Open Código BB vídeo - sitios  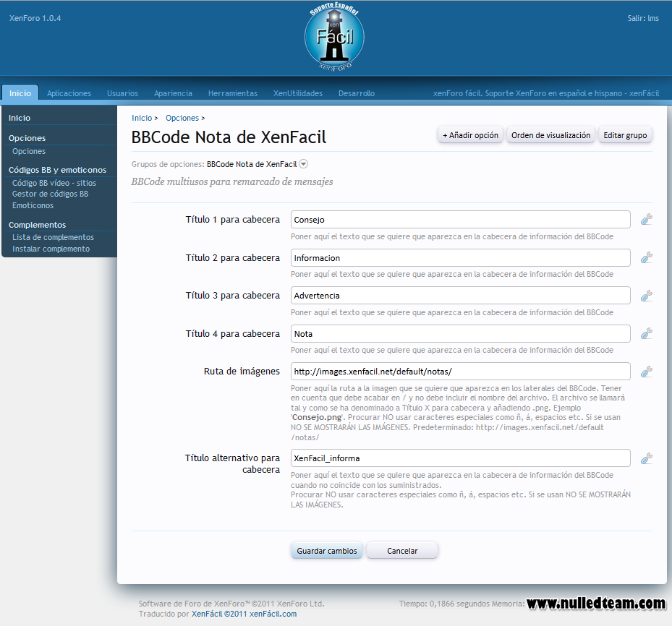[54, 183]
